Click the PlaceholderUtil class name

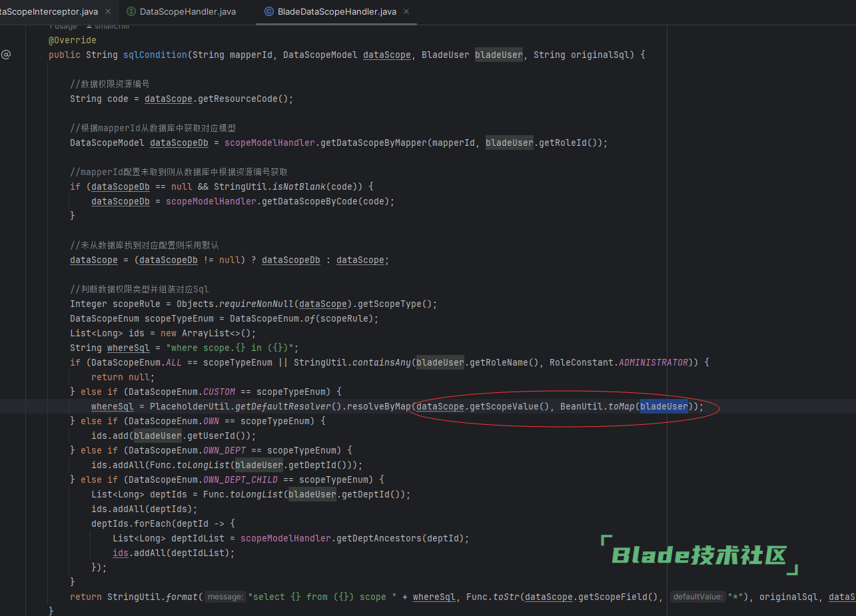pos(190,406)
